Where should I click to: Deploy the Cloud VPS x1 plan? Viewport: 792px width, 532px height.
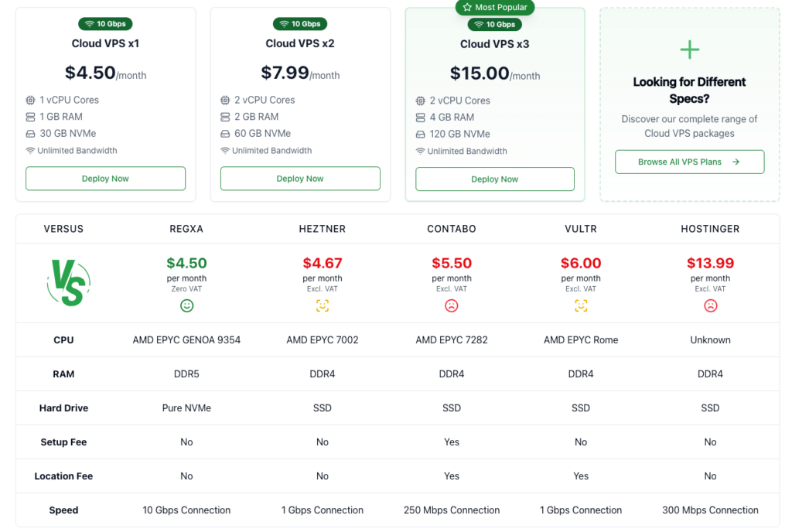coord(105,179)
